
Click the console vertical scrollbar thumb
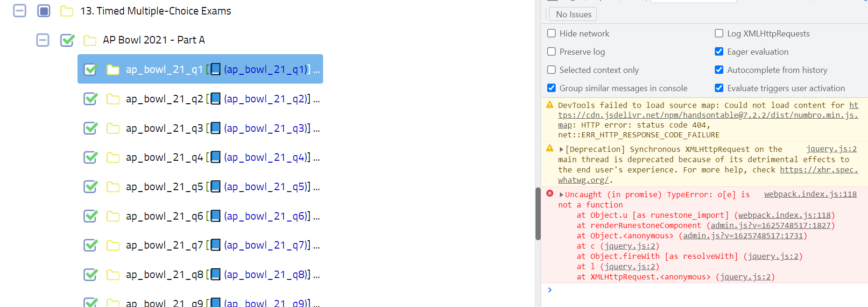point(538,214)
